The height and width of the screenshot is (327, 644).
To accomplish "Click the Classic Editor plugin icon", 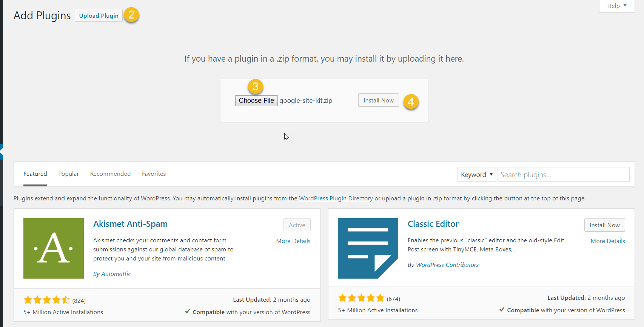I will (x=368, y=248).
